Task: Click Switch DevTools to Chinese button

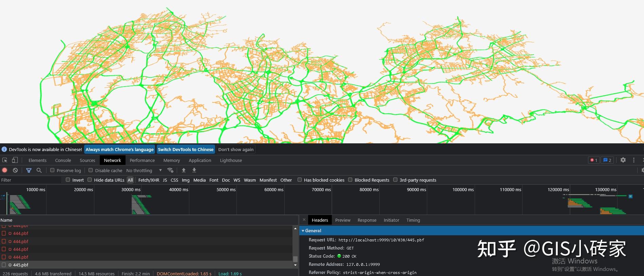Action: click(186, 149)
